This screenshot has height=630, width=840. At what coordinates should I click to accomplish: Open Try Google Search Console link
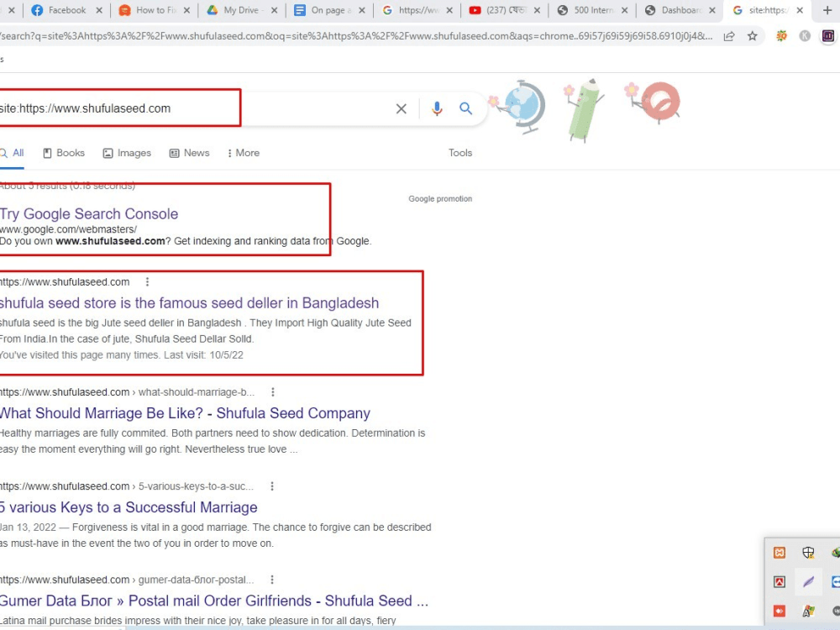pos(89,213)
